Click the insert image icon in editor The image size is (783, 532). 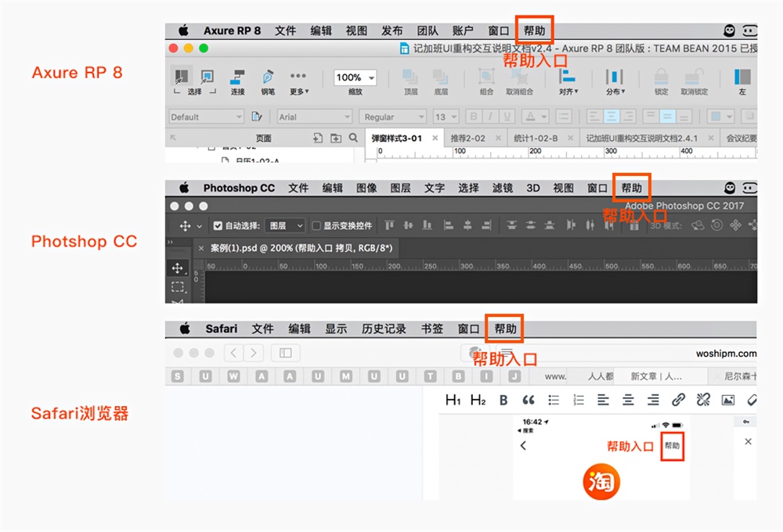728,400
